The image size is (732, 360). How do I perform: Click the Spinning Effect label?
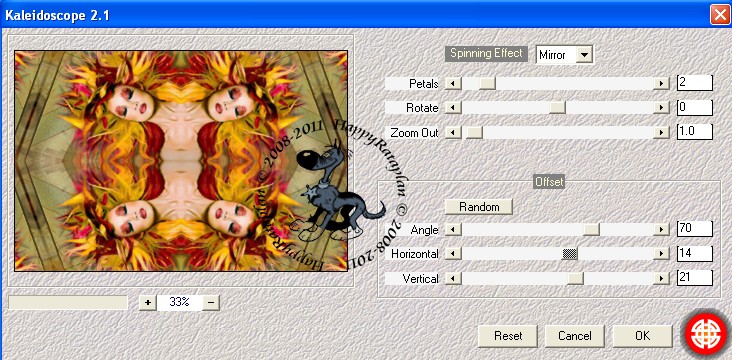tap(486, 53)
